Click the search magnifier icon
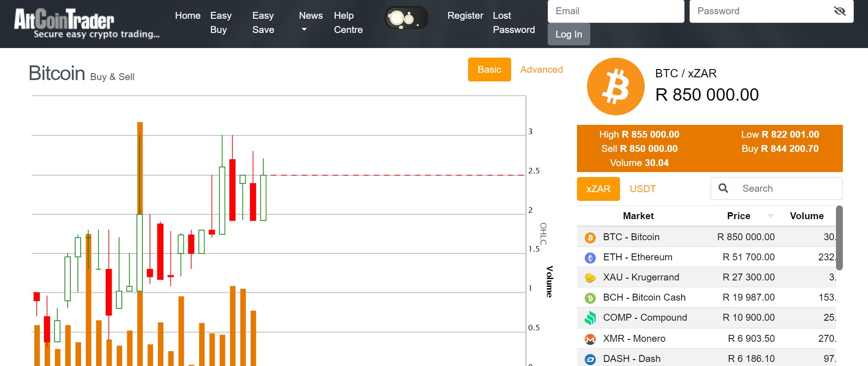This screenshot has width=868, height=366. (x=723, y=188)
